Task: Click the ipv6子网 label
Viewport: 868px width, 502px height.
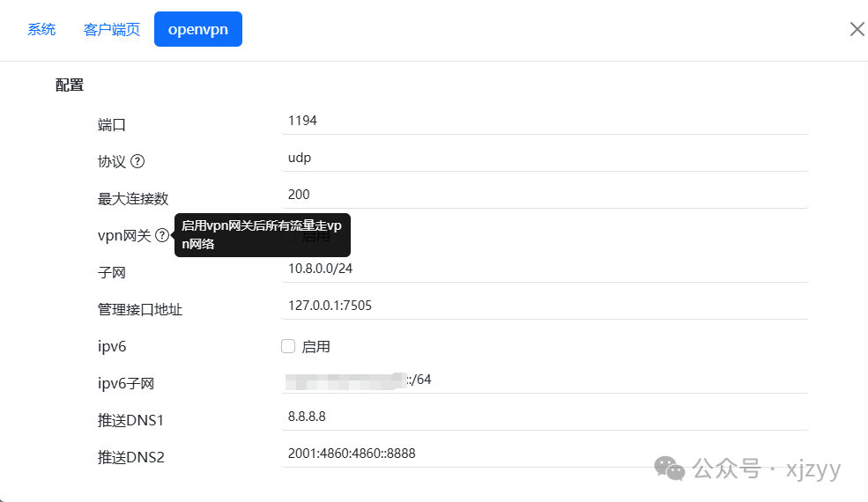Action: [126, 383]
